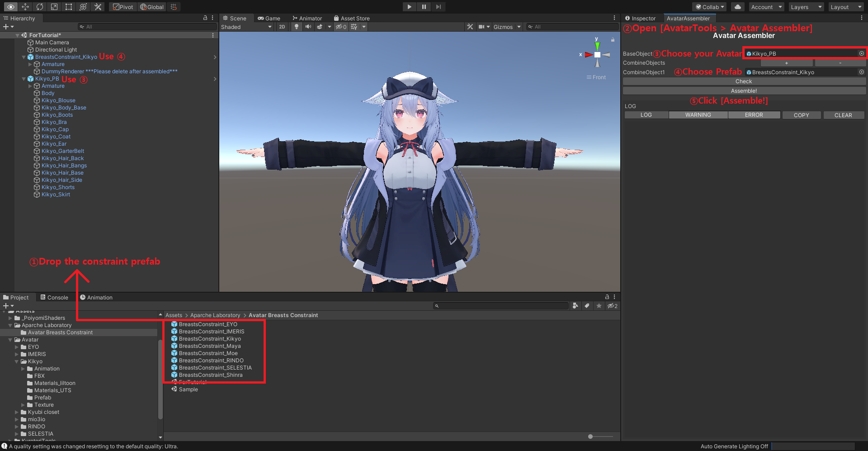Click the CLEAR button in the log panel
The height and width of the screenshot is (451, 868).
(x=844, y=115)
